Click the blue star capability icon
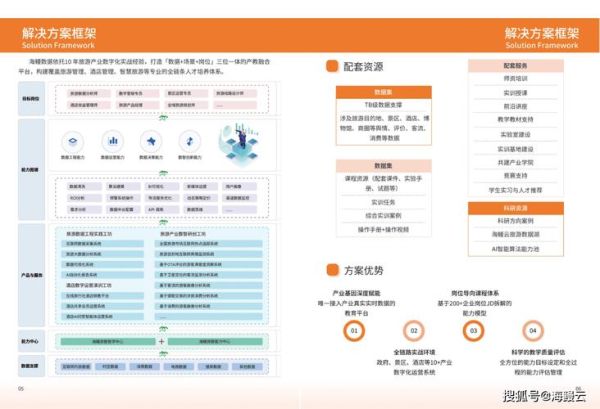 151,142
